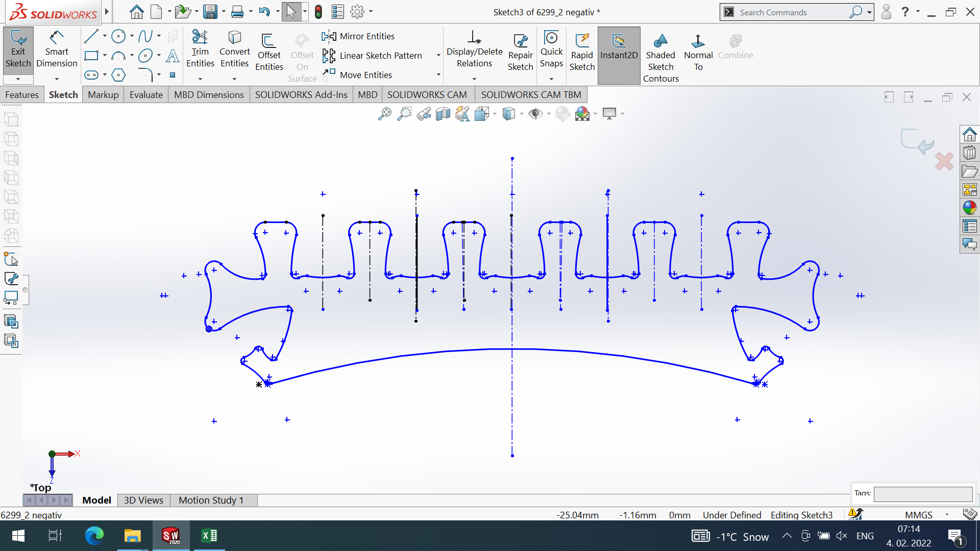Click the sketch confirmation corner exit icon

pyautogui.click(x=917, y=141)
